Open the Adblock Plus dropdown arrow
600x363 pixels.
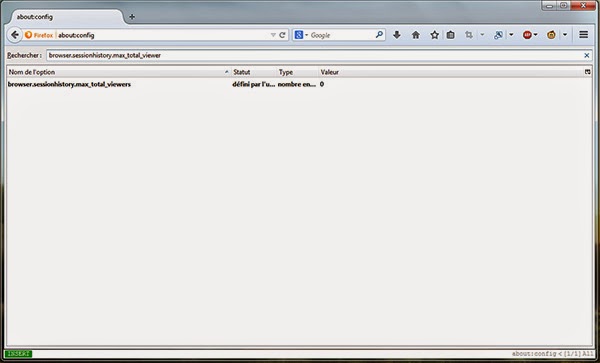click(x=535, y=35)
